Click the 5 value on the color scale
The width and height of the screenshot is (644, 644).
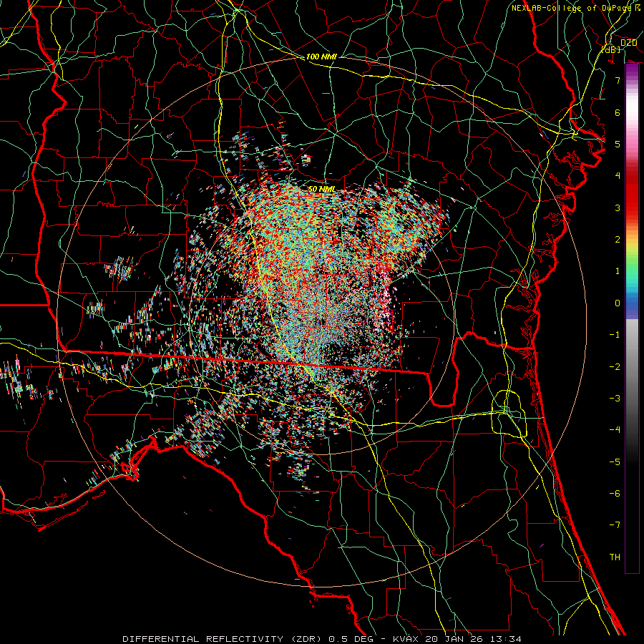pyautogui.click(x=618, y=144)
